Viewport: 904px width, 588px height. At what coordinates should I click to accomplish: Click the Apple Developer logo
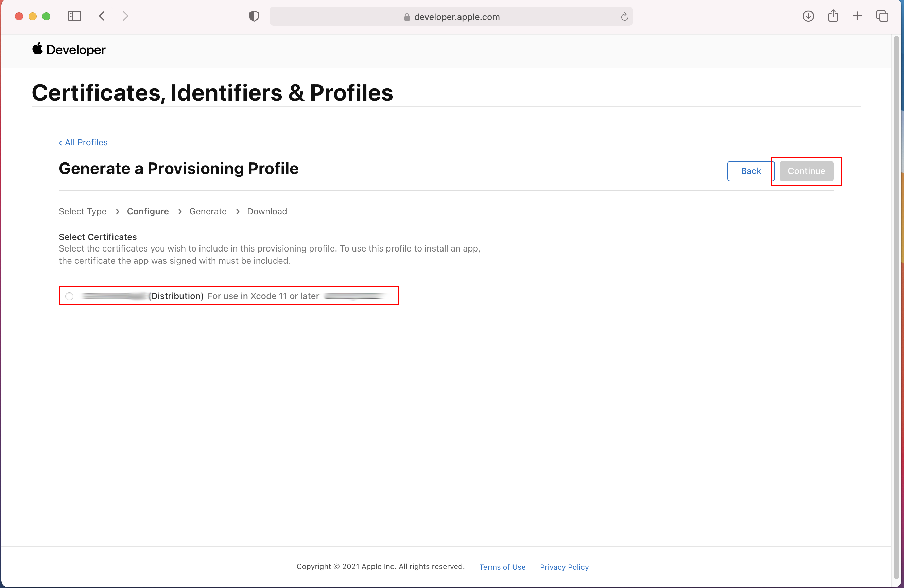click(x=69, y=49)
